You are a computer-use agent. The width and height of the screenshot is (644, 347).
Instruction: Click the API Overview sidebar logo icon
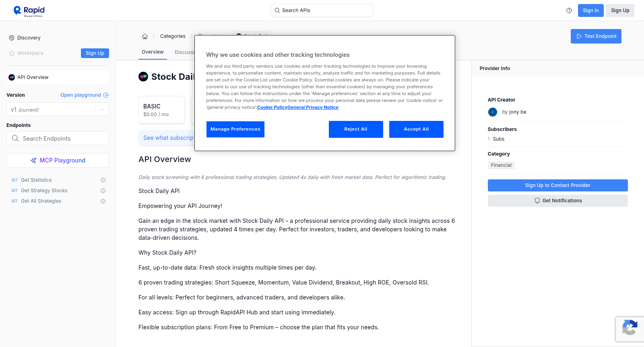tap(12, 77)
